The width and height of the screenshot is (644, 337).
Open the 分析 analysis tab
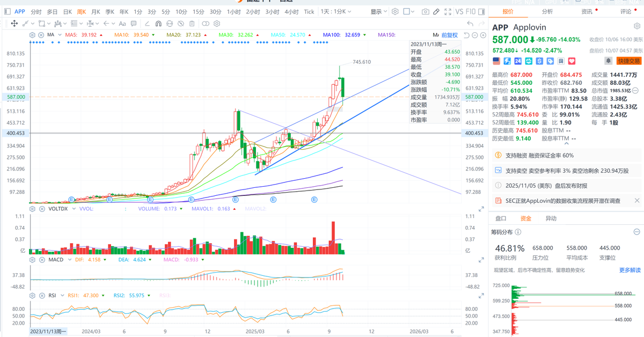547,11
